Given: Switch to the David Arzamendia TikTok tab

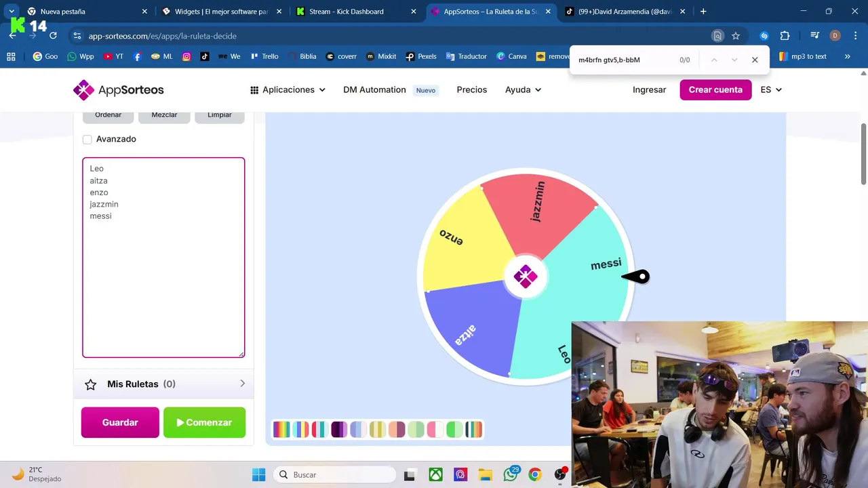Looking at the screenshot, I should tap(625, 12).
